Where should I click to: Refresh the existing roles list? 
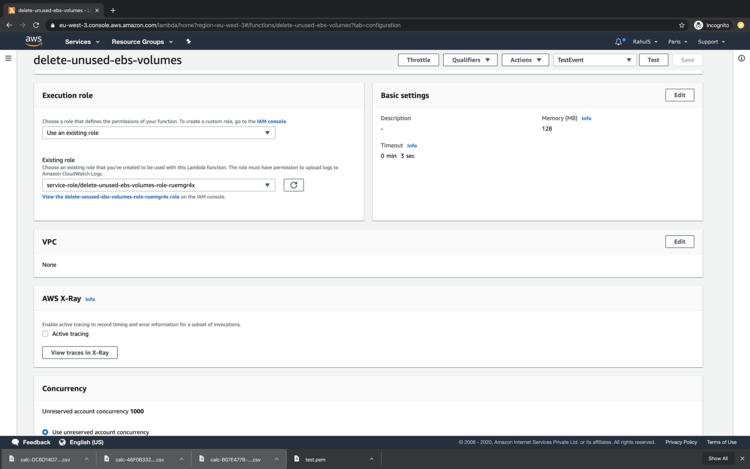tap(293, 185)
